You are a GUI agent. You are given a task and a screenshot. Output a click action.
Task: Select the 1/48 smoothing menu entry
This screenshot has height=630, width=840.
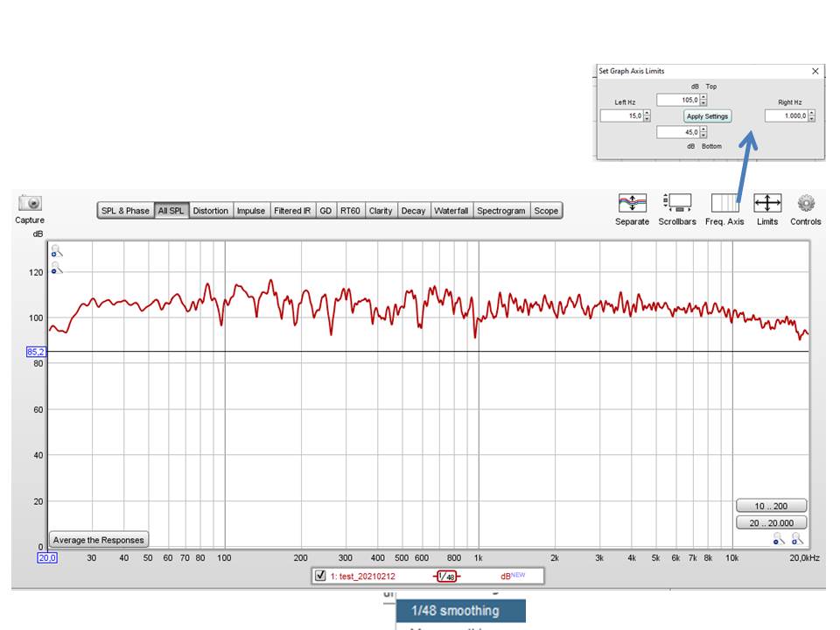(460, 611)
